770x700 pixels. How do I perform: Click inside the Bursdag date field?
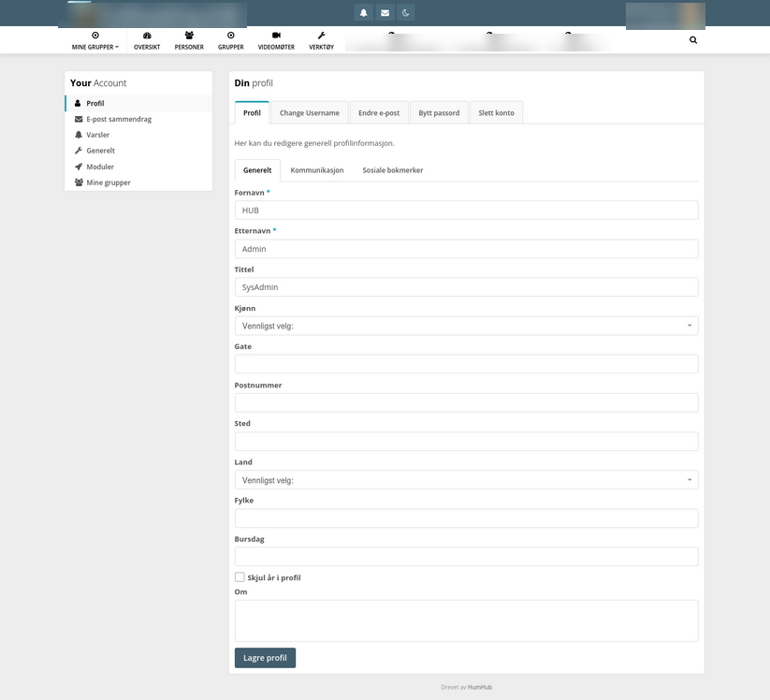coord(466,556)
